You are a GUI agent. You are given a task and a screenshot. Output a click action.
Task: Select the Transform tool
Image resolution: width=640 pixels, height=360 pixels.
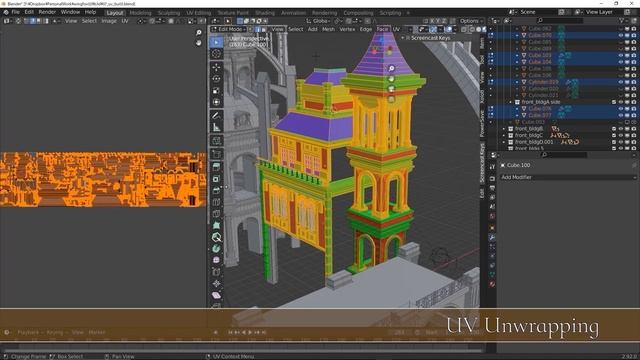(x=216, y=102)
